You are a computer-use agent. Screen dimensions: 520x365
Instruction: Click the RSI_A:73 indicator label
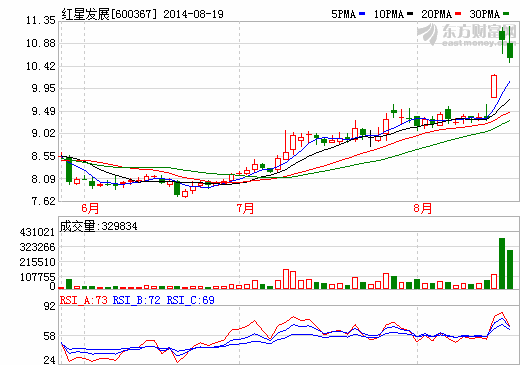(84, 300)
